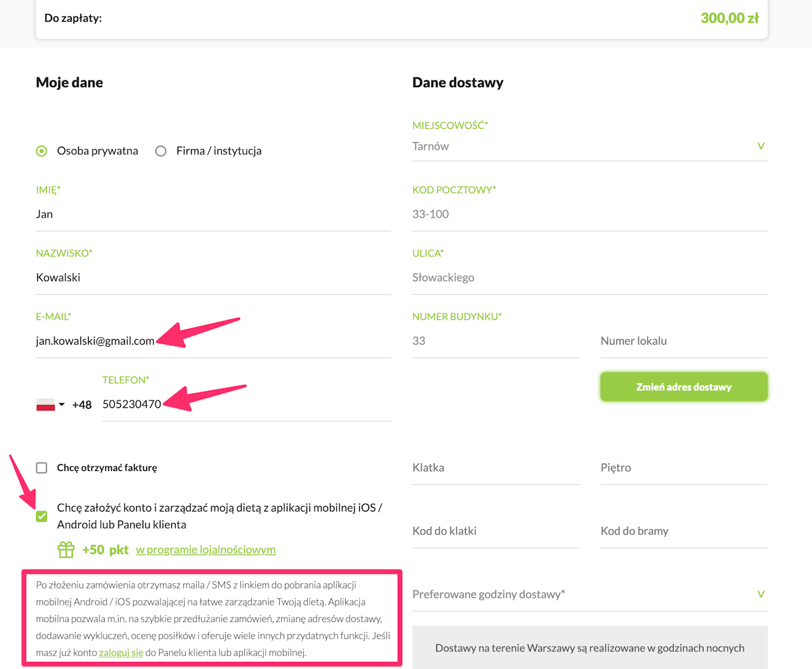
Task: Uncheck the create account checkbox
Action: 42,516
